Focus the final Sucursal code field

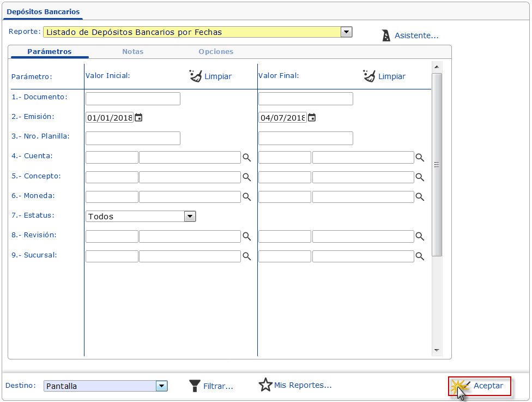pos(285,256)
